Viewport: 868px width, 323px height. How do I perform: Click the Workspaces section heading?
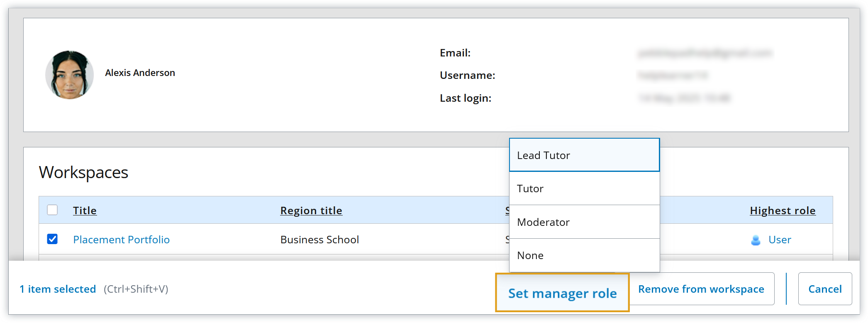coord(83,172)
